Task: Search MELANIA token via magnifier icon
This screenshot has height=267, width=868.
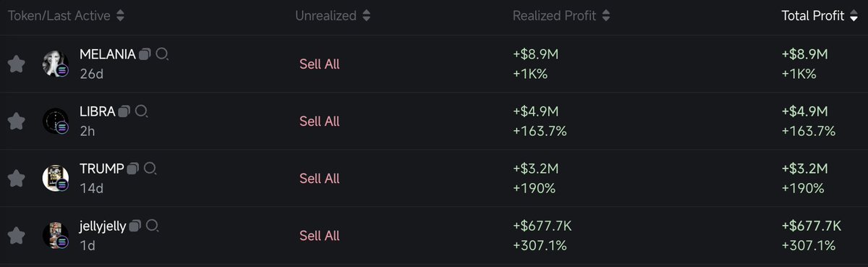Action: 163,54
